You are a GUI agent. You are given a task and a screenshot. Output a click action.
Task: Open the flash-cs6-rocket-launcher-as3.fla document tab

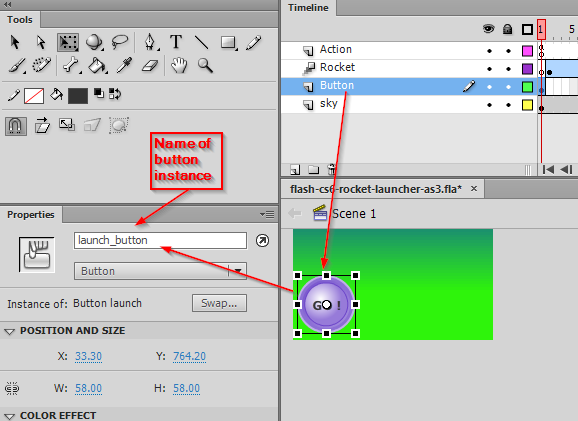(375, 189)
